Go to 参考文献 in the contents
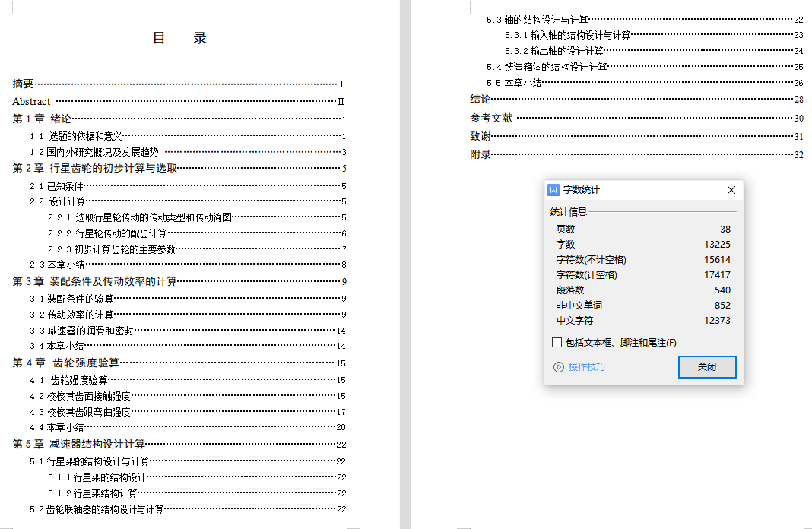The height and width of the screenshot is (529, 812). [491, 119]
